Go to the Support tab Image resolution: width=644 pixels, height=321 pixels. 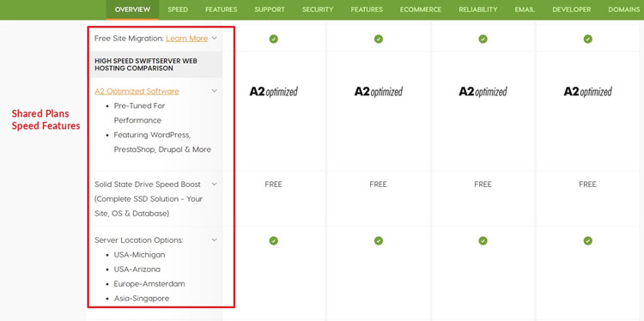(270, 9)
